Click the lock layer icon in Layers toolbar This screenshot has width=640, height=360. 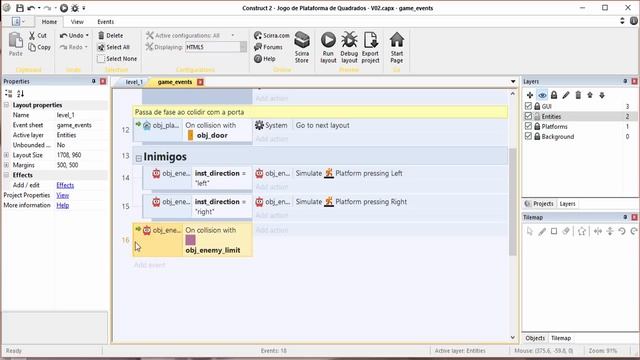click(x=554, y=95)
